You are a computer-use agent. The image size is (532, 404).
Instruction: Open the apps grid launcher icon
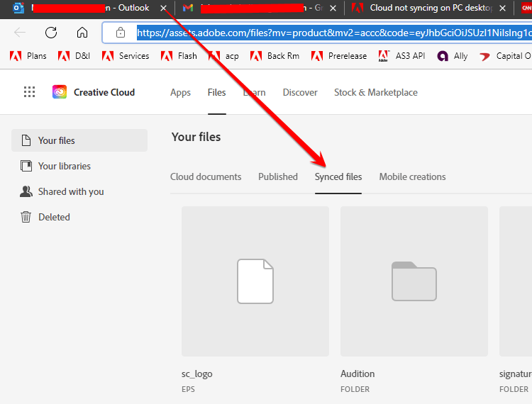point(30,92)
